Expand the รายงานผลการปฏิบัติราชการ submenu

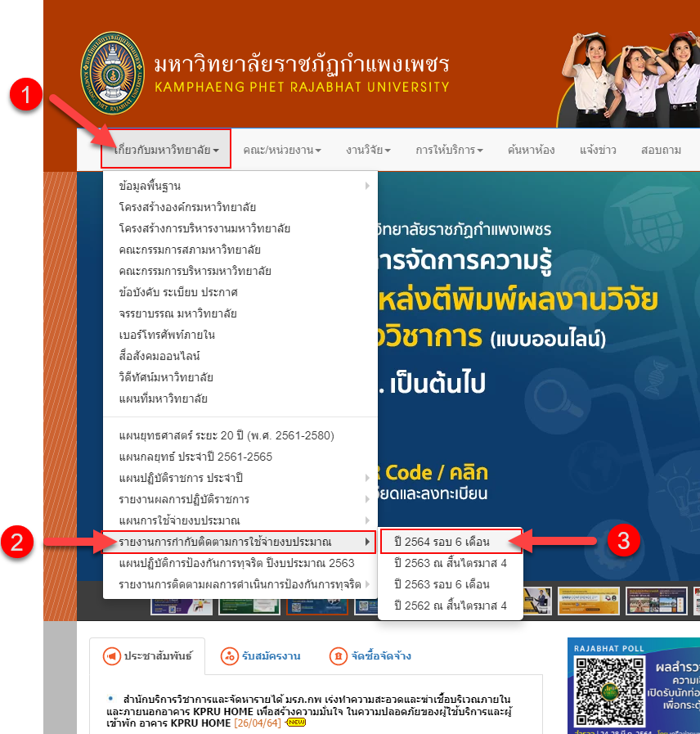click(x=240, y=499)
